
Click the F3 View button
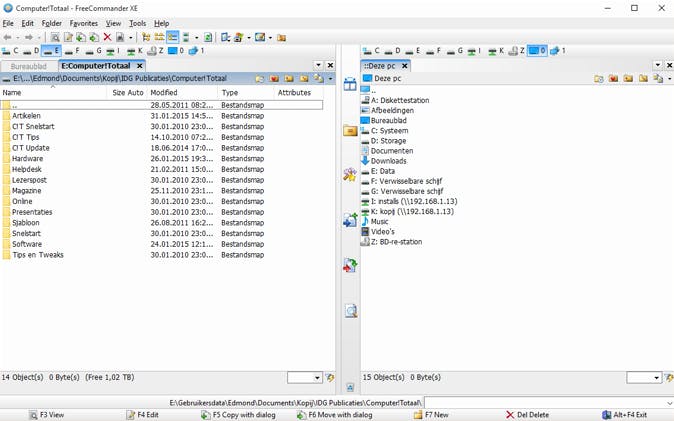[x=46, y=415]
